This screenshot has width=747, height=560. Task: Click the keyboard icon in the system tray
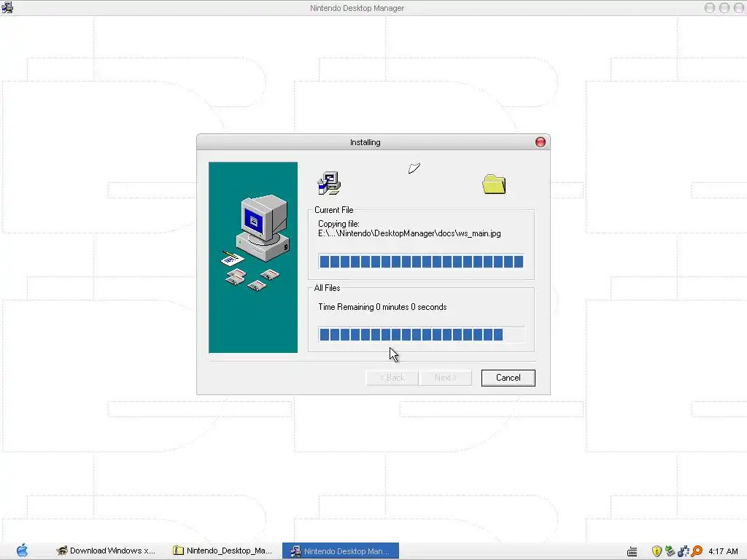click(x=632, y=551)
